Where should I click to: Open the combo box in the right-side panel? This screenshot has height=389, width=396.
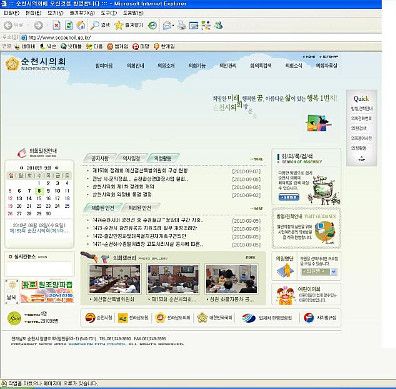[x=319, y=272]
